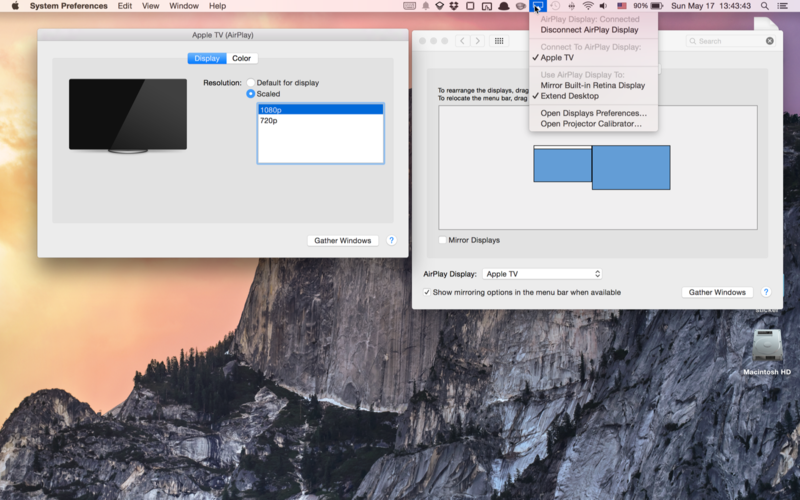This screenshot has width=800, height=500.
Task: Show all preferences grid icon
Action: 499,41
